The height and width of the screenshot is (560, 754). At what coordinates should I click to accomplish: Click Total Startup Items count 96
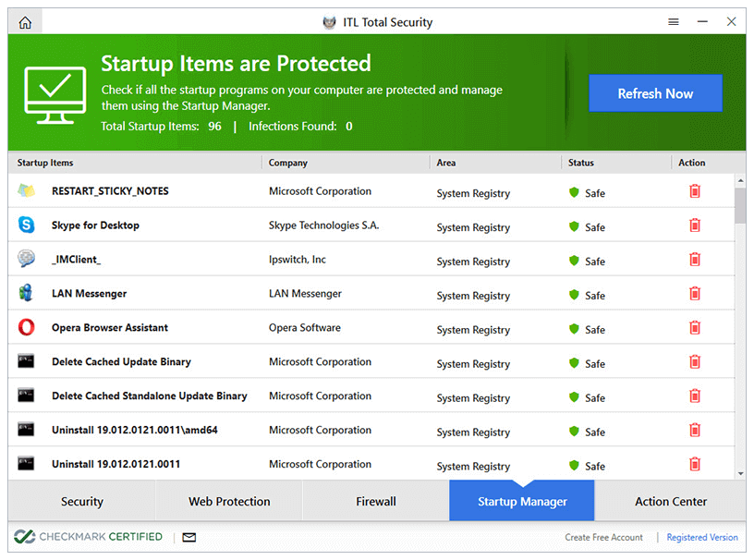coord(214,126)
